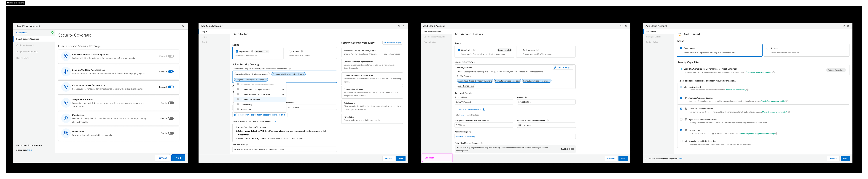Click the AWS logo beside Get Started heading
Screen dimensions: 868x179
[680, 34]
